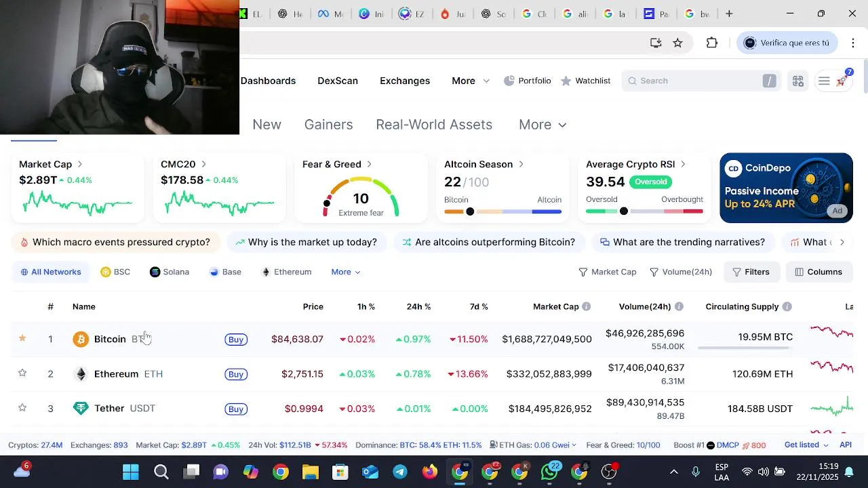Open Outlook from the taskbar
868x488 pixels.
pyautogui.click(x=370, y=472)
